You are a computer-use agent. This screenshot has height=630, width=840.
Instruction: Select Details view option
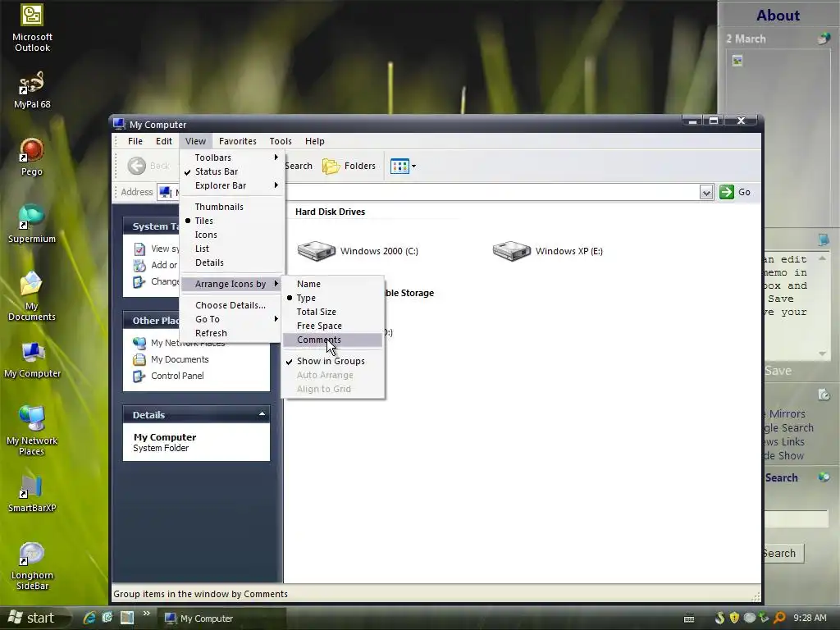tap(232, 262)
